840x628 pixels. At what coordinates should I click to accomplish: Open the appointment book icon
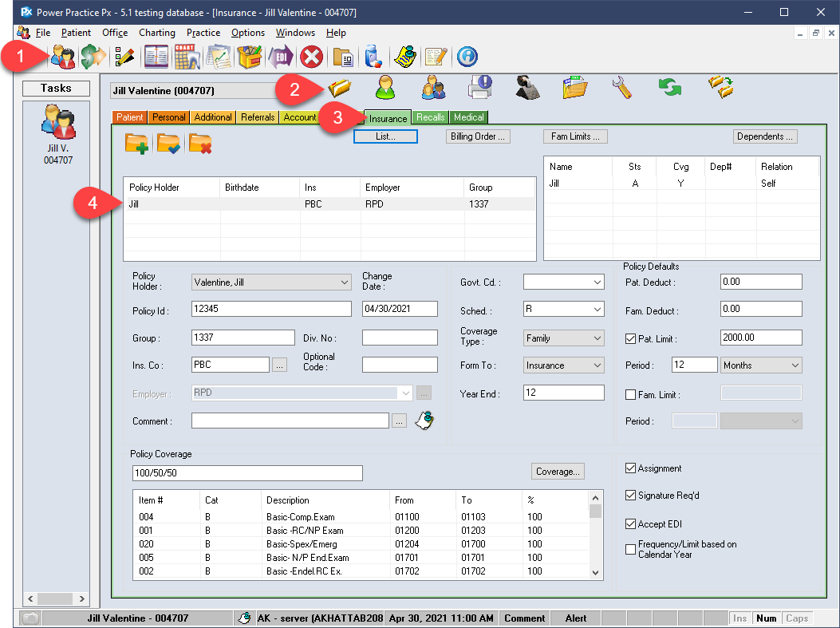click(x=156, y=57)
